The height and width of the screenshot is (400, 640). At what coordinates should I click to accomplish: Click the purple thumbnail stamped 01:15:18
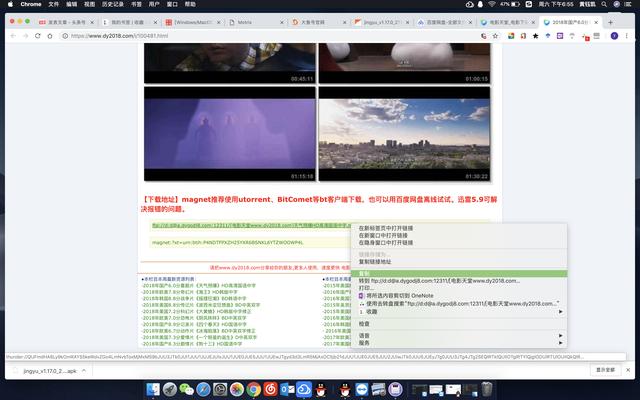point(229,134)
